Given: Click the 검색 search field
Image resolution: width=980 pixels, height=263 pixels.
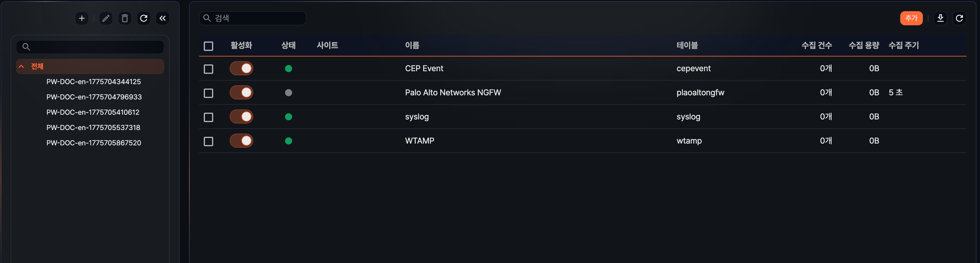Looking at the screenshot, I should (x=259, y=18).
